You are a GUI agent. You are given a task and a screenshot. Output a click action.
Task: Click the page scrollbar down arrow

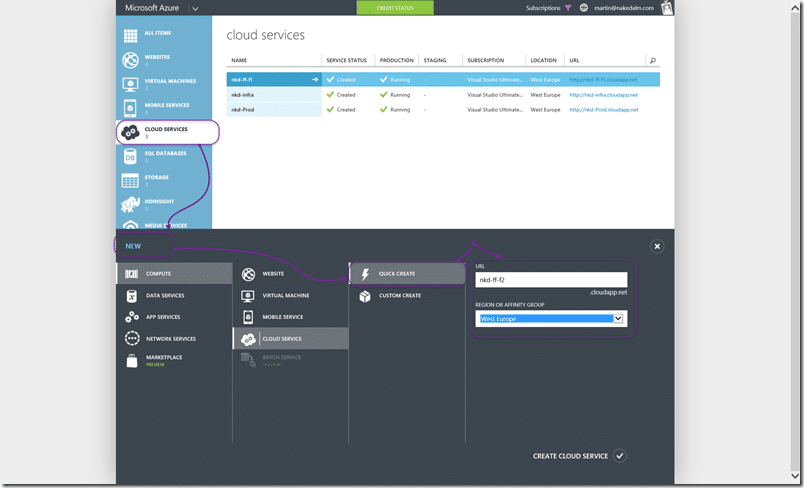[795, 477]
